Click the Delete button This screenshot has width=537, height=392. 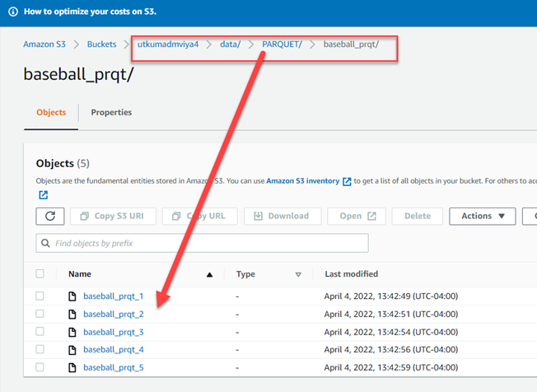tap(417, 216)
